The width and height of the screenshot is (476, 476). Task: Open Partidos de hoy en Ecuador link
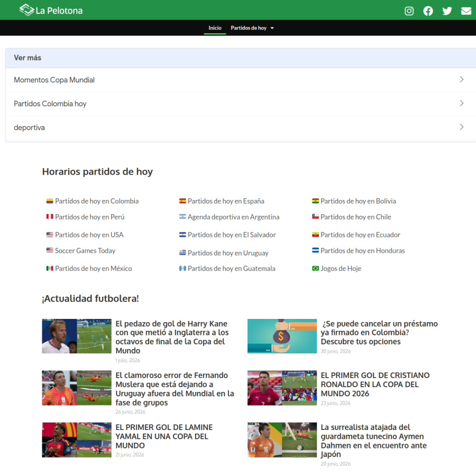pos(360,235)
